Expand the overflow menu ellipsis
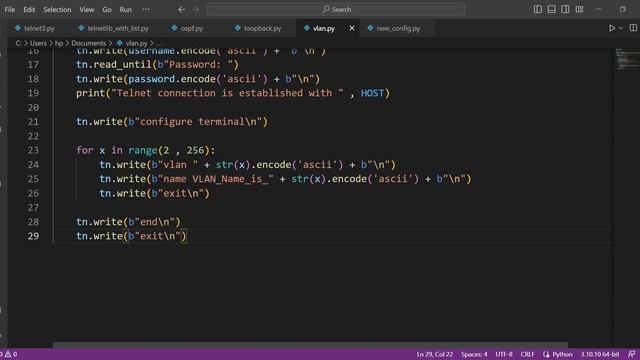640x360 pixels. (x=146, y=9)
